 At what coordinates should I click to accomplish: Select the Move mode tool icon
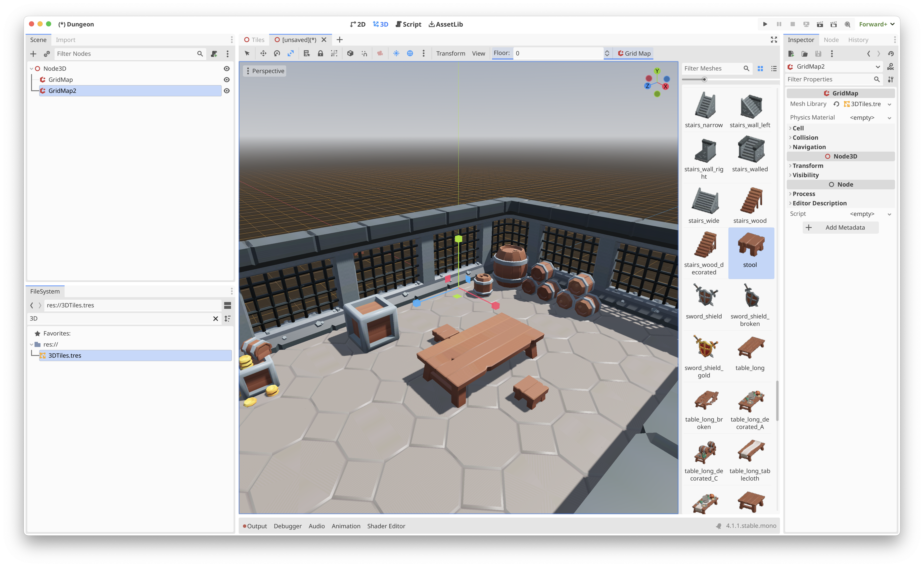[263, 53]
